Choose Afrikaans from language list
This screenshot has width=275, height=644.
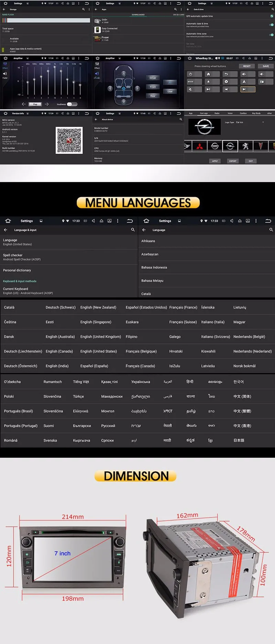point(207,241)
